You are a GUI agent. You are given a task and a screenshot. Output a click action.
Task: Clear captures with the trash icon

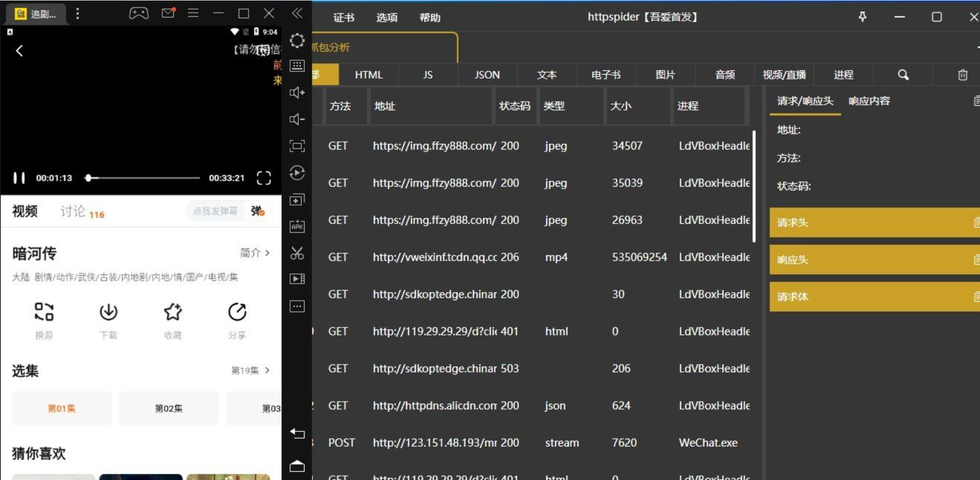tap(963, 75)
